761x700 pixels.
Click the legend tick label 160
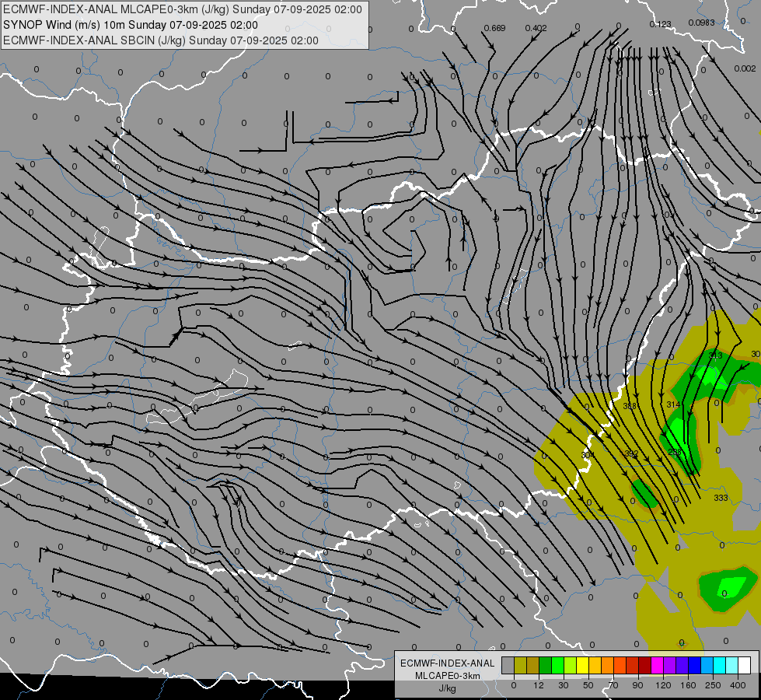pos(688,685)
